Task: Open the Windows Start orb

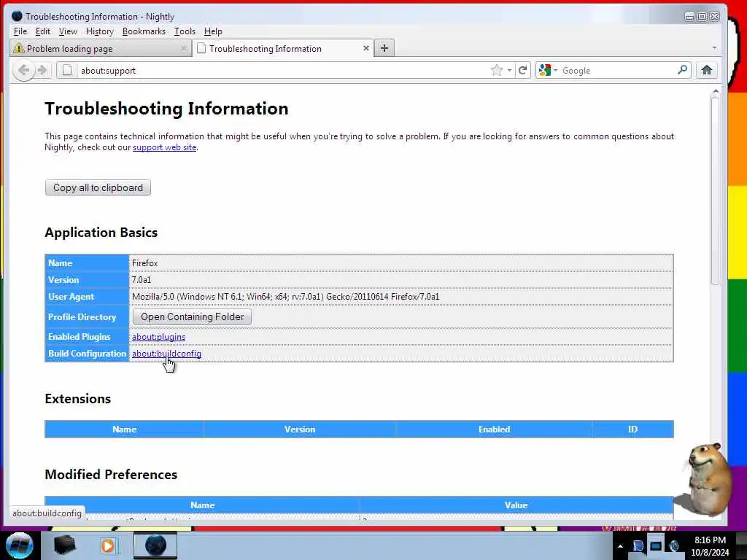Action: click(20, 545)
